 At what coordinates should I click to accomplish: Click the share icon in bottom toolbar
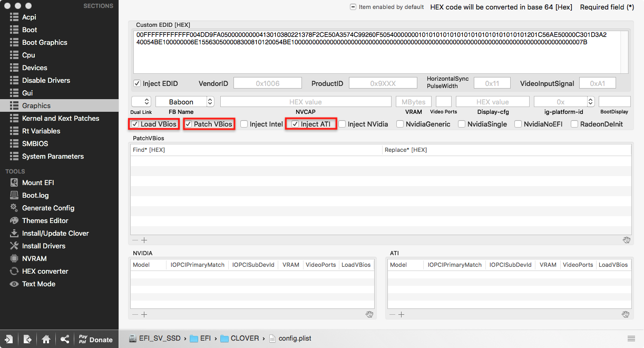coord(64,339)
